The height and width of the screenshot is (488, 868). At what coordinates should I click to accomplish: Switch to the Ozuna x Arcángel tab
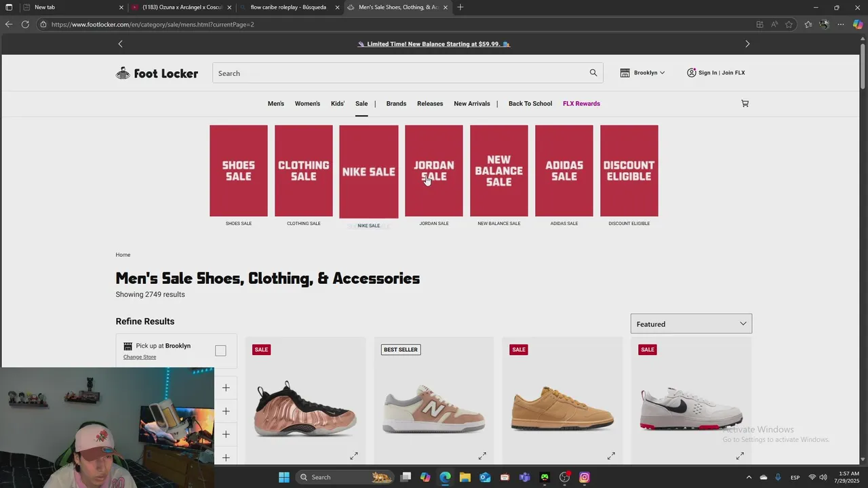[182, 7]
